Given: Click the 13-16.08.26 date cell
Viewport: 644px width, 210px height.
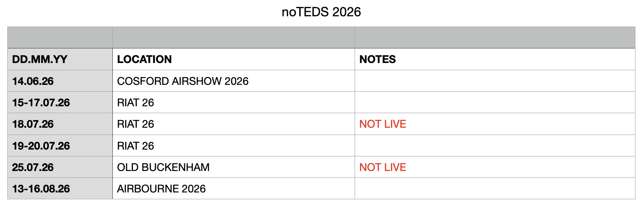Looking at the screenshot, I should 42,189.
